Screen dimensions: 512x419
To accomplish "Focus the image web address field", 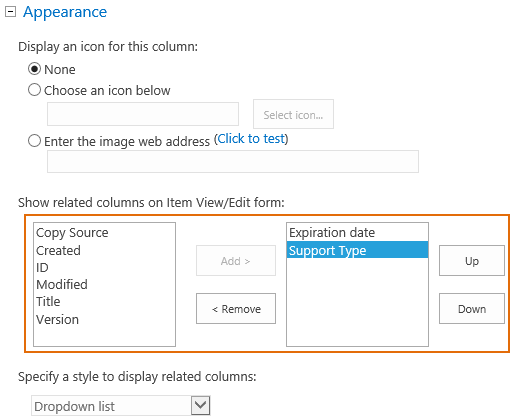I will pyautogui.click(x=233, y=161).
